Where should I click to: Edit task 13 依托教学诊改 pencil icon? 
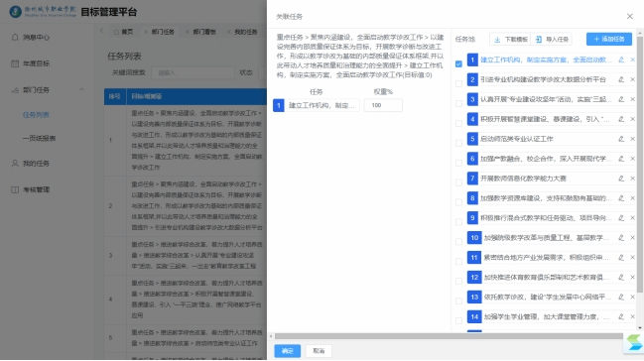click(621, 297)
